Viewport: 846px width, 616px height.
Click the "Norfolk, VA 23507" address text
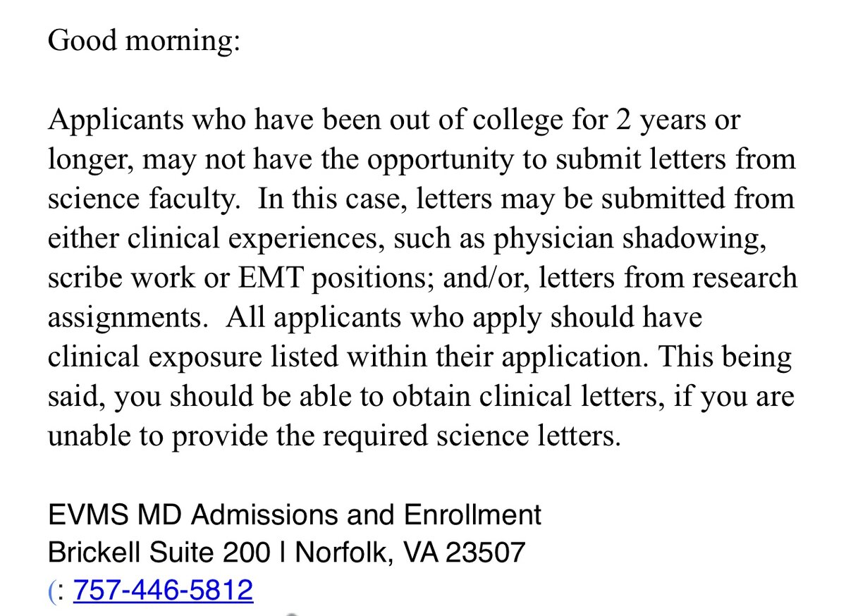(410, 552)
